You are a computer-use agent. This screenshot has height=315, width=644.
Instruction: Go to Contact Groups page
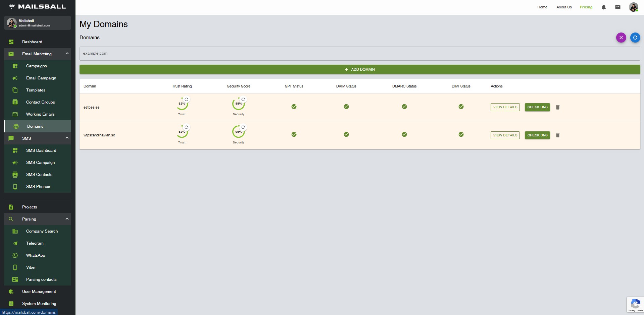40,102
